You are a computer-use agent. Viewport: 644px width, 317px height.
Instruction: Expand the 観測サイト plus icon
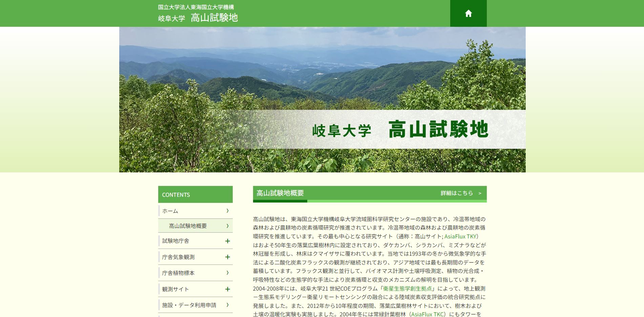[x=227, y=289]
